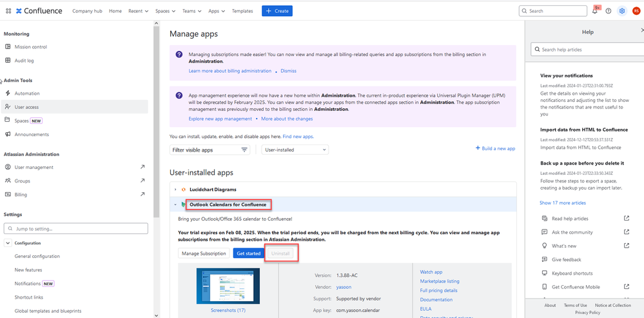Click the Read help articles icon
Screen dimensions: 644x318
click(x=544, y=218)
